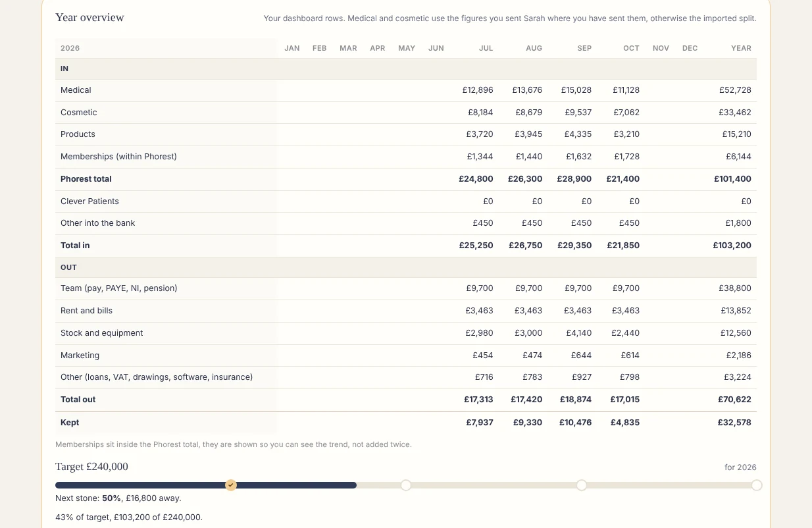The height and width of the screenshot is (528, 812).
Task: Click Team year total £38,800
Action: tap(736, 288)
